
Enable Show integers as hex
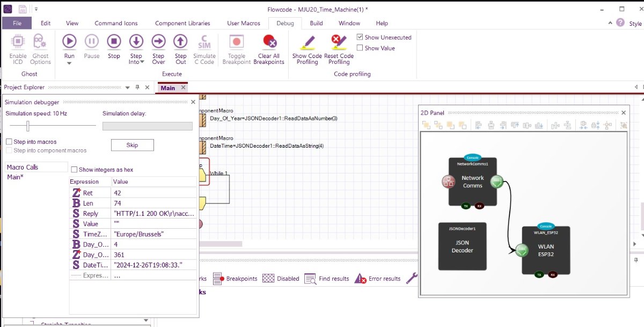pos(75,170)
